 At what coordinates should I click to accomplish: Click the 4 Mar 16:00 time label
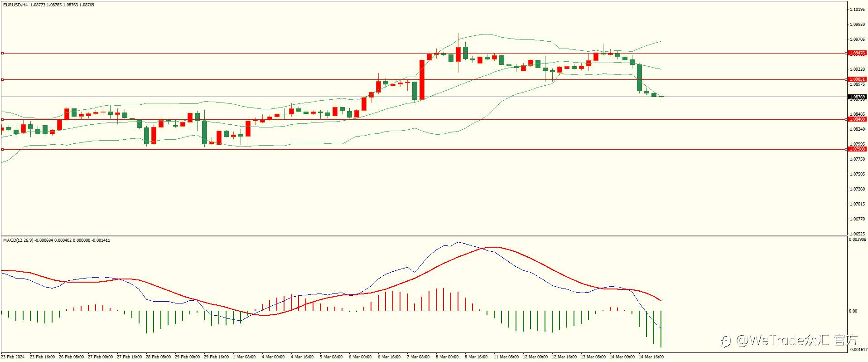[x=302, y=357]
